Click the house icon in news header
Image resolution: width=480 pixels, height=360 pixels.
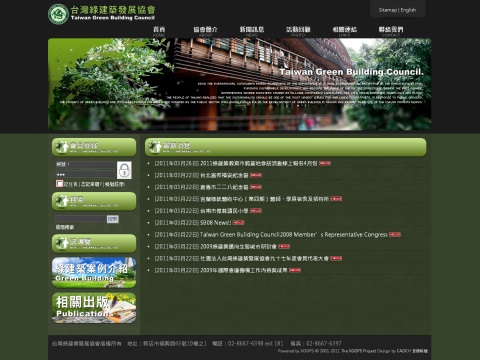(155, 147)
